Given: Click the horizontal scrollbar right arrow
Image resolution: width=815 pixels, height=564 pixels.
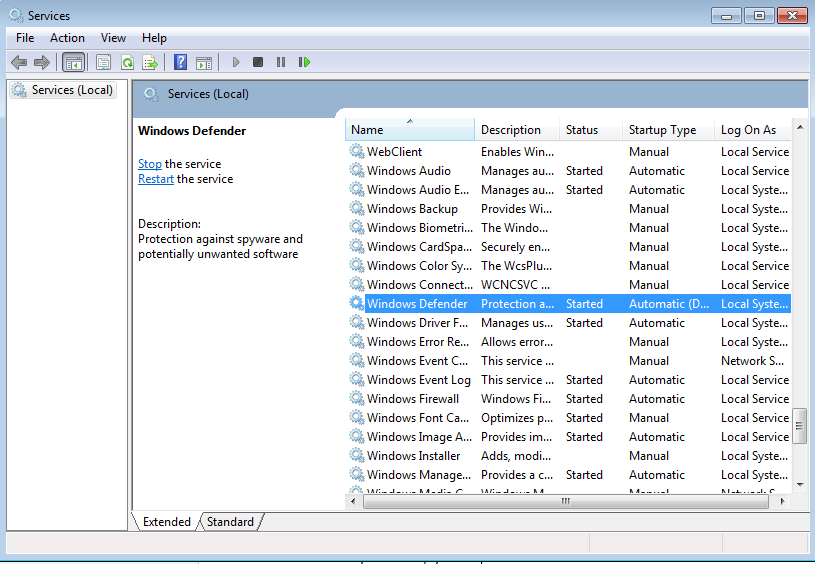Looking at the screenshot, I should click(x=783, y=502).
